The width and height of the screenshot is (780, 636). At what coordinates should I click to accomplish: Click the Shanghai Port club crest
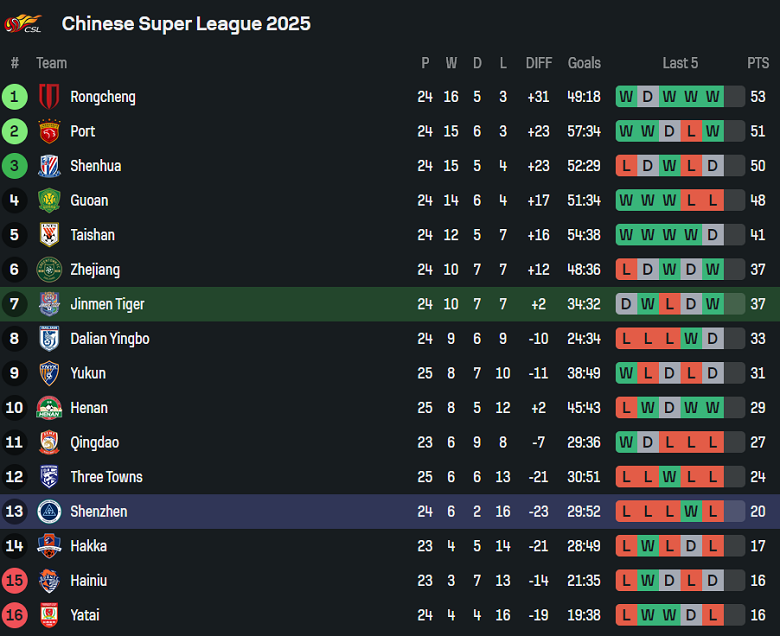click(49, 132)
